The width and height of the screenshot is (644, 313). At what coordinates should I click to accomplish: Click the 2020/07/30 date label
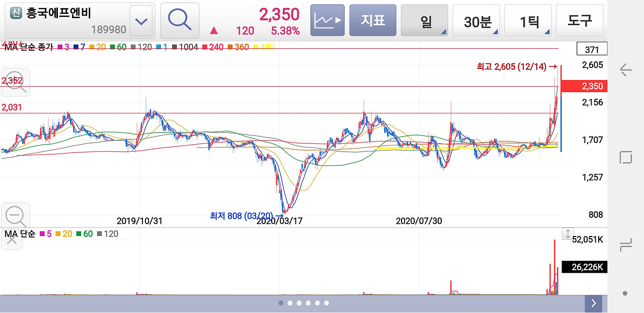pos(419,220)
